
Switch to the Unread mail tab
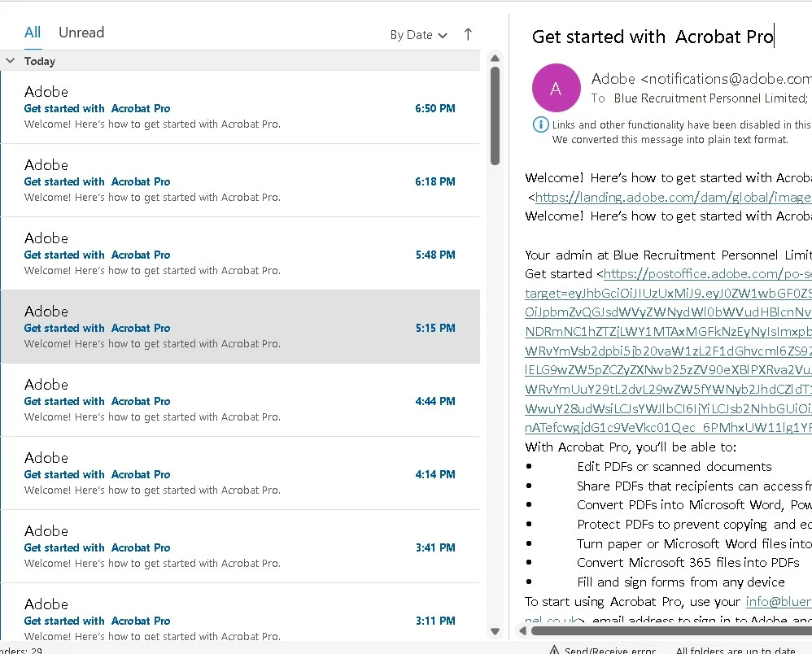coord(81,33)
